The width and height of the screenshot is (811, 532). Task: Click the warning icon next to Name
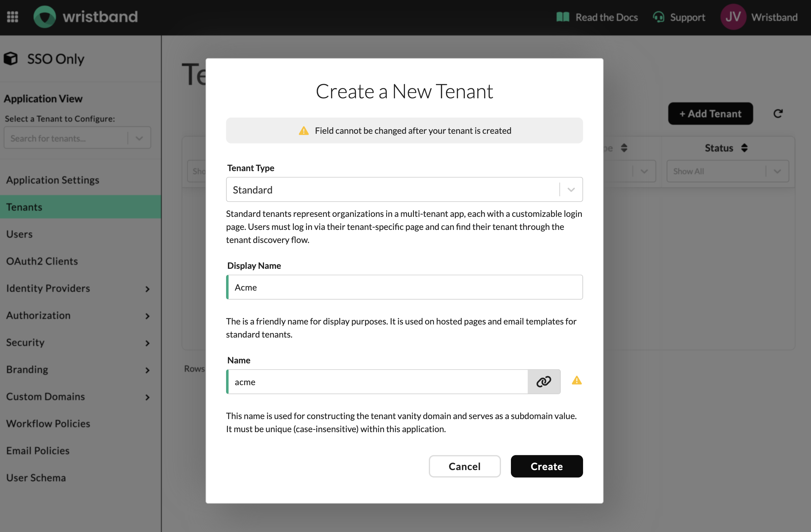577,380
